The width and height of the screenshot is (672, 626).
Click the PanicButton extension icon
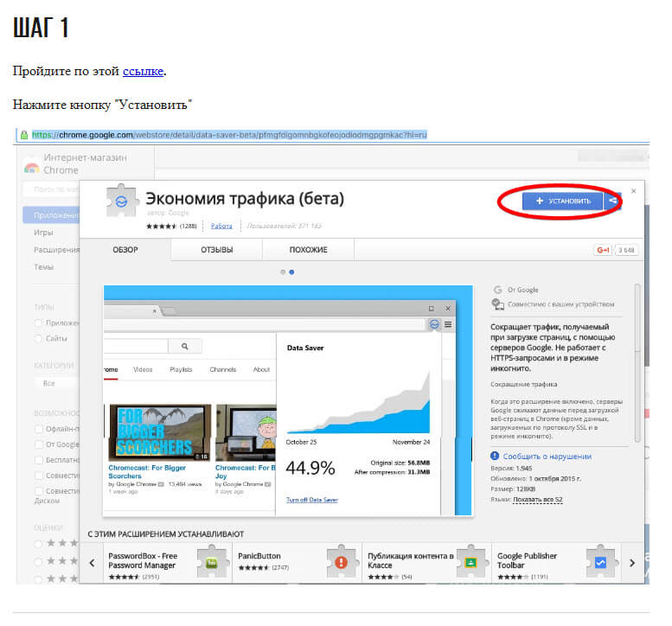coord(342,562)
